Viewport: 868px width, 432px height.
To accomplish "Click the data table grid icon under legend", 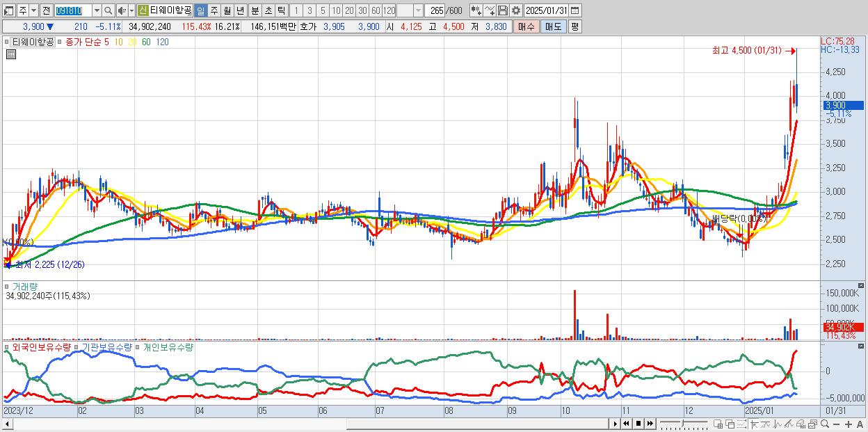I will [x=10, y=55].
